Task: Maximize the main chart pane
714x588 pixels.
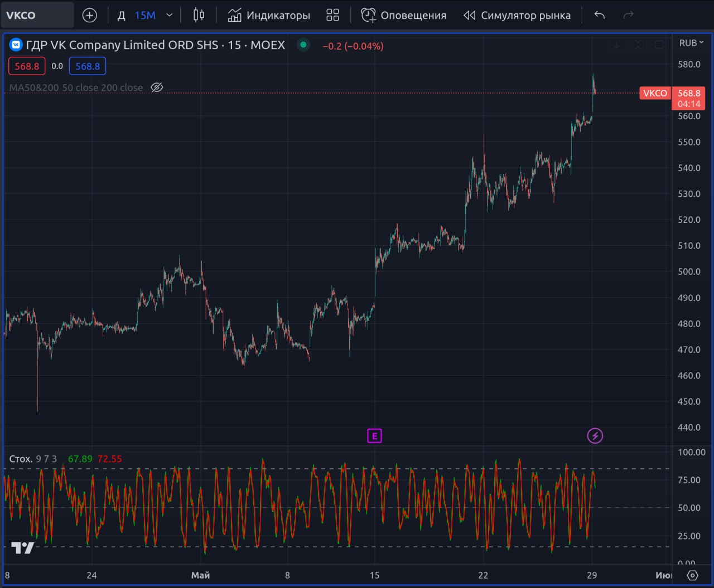Action: click(659, 45)
